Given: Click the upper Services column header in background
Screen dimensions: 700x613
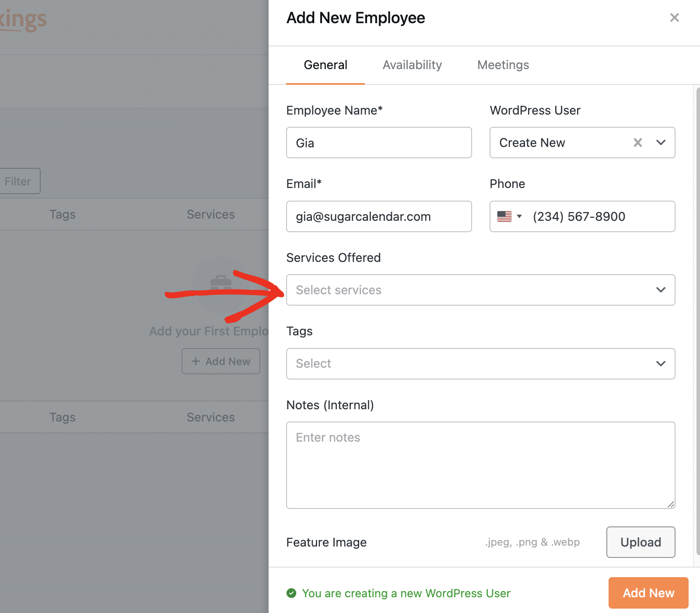Looking at the screenshot, I should click(x=210, y=214).
